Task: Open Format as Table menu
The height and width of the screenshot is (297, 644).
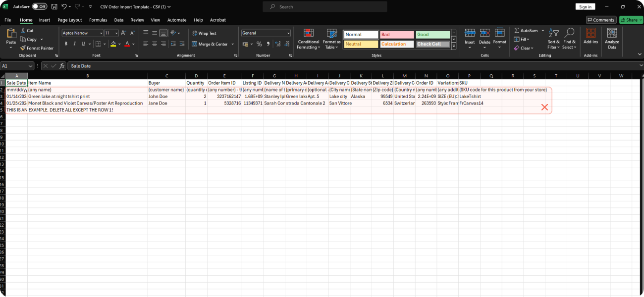Action: tap(331, 39)
